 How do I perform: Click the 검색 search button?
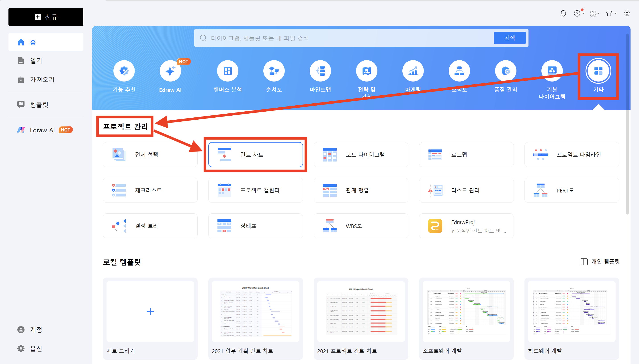click(509, 38)
